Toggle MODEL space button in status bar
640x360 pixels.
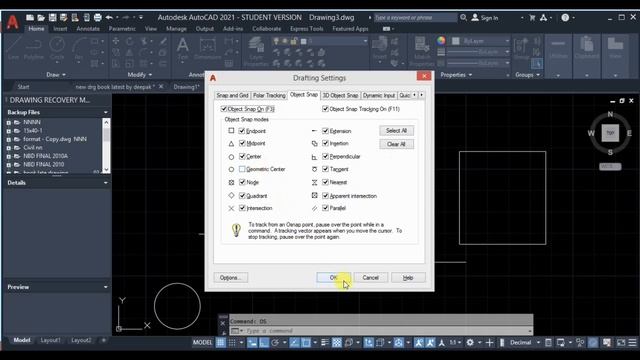[x=202, y=342]
